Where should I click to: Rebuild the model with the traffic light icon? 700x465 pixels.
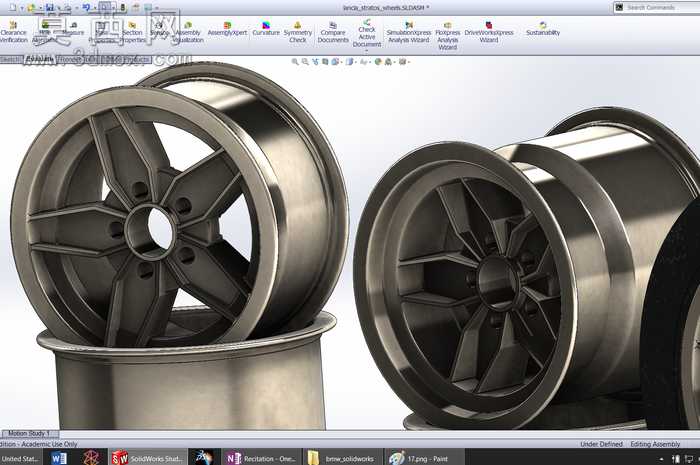(x=123, y=8)
